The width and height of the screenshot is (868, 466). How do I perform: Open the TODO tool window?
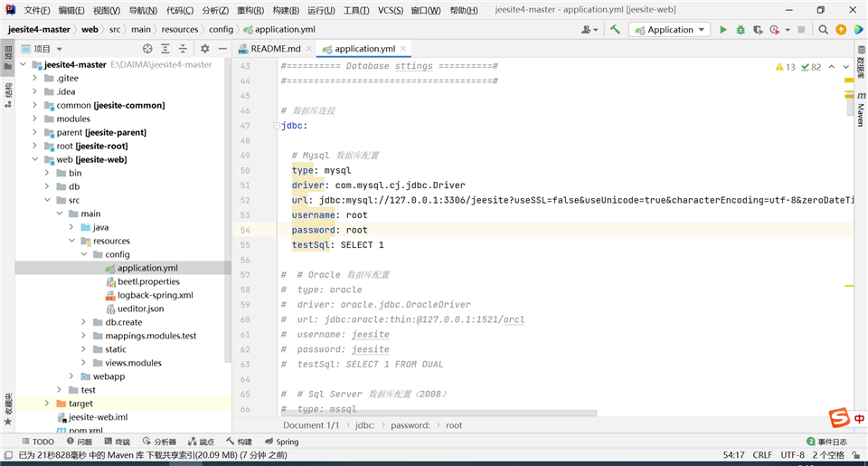pyautogui.click(x=38, y=442)
